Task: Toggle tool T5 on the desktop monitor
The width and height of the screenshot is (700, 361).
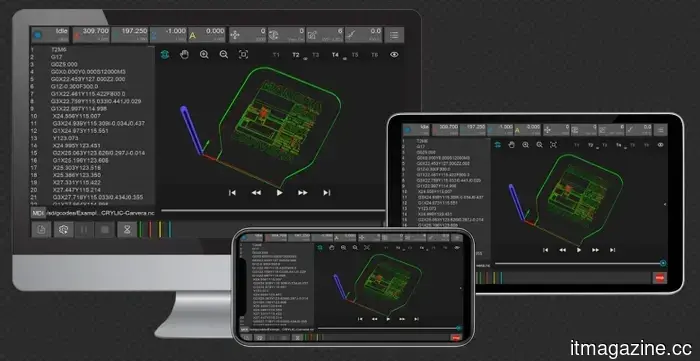Action: click(355, 55)
